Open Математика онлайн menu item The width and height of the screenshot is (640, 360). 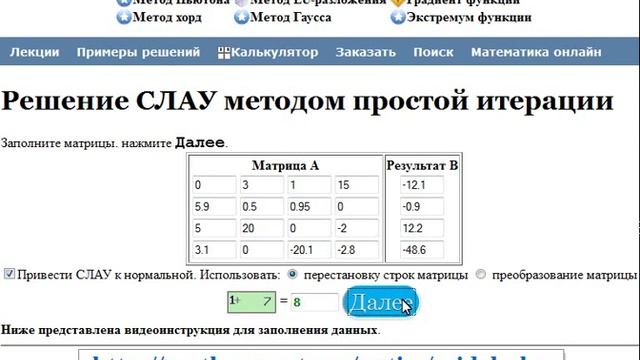pos(536,52)
